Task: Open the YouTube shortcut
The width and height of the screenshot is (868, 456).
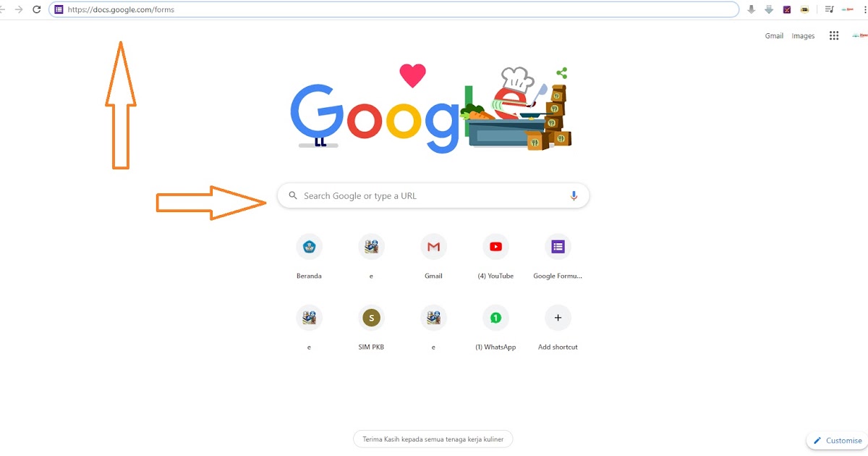Action: tap(495, 257)
